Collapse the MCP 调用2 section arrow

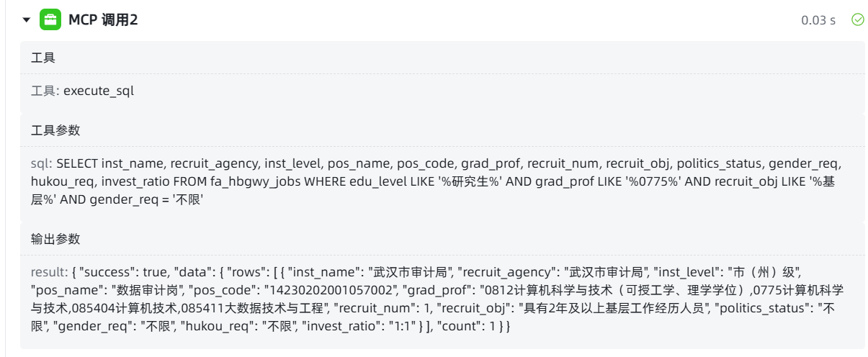click(x=28, y=20)
